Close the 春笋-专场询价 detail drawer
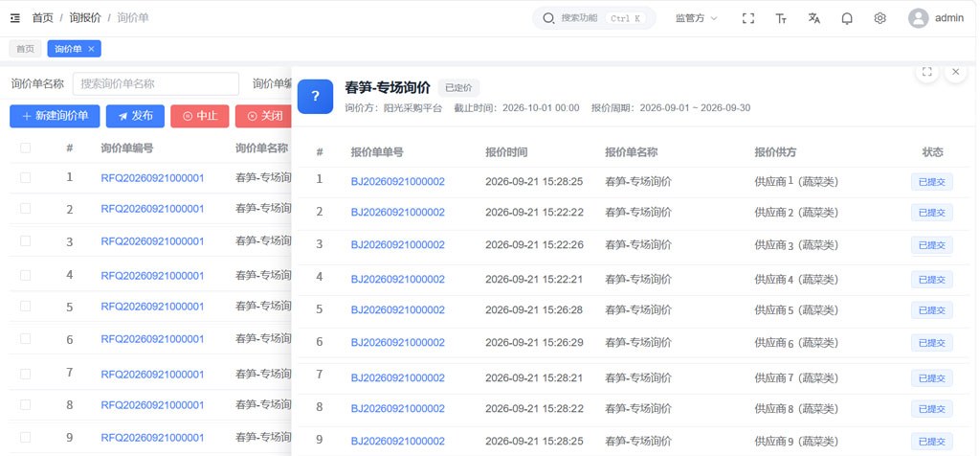 pos(956,72)
